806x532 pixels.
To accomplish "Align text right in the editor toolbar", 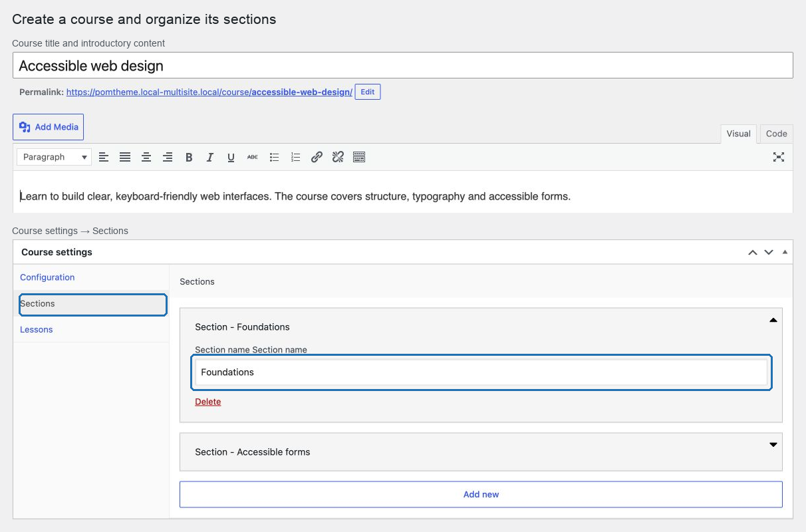I will (168, 157).
